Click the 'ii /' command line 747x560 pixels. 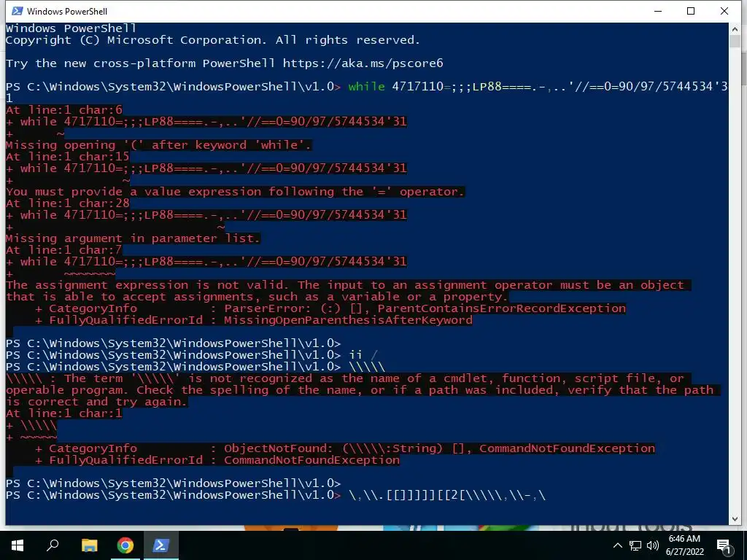pyautogui.click(x=363, y=355)
